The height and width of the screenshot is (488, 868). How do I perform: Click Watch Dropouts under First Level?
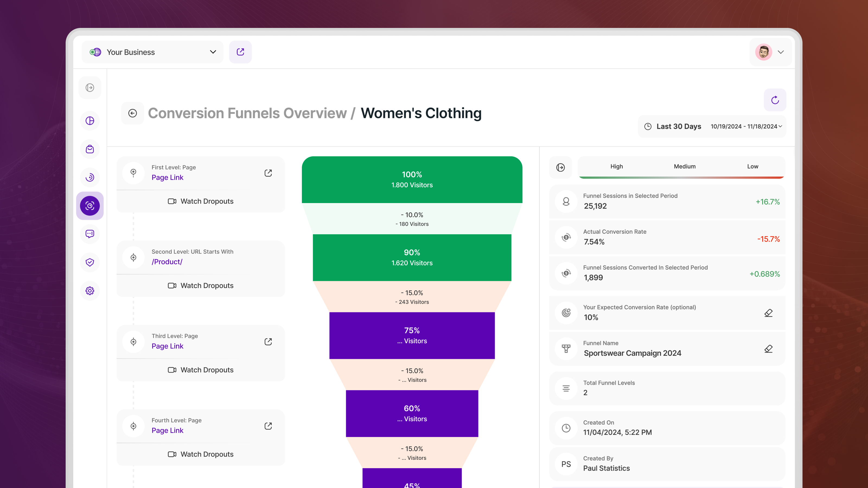click(x=201, y=201)
